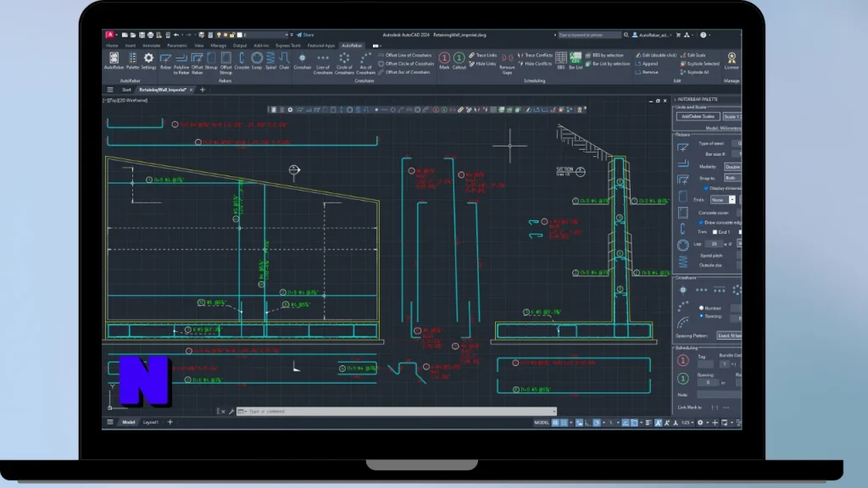Image resolution: width=868 pixels, height=488 pixels.
Task: Open the Home ribbon tab
Action: click(x=113, y=46)
